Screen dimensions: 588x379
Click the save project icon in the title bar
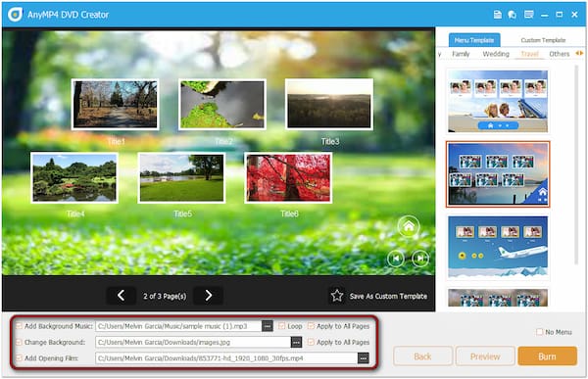tap(497, 15)
